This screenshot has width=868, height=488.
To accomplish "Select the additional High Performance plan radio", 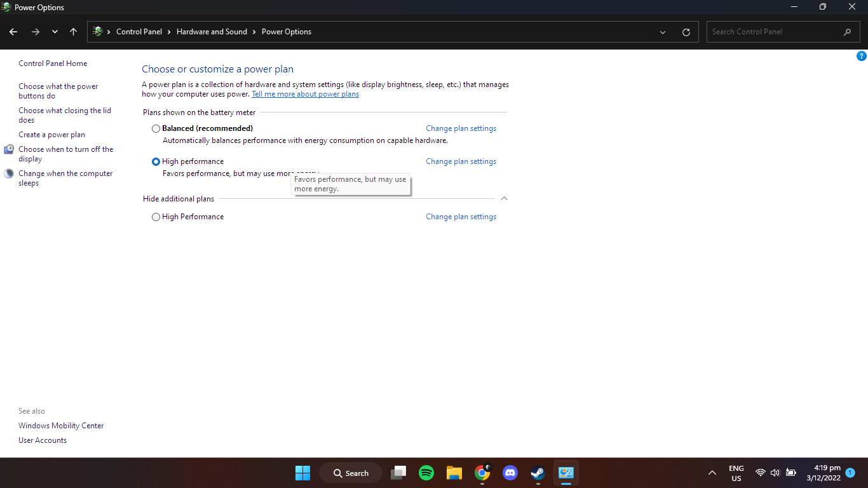I will (x=156, y=217).
